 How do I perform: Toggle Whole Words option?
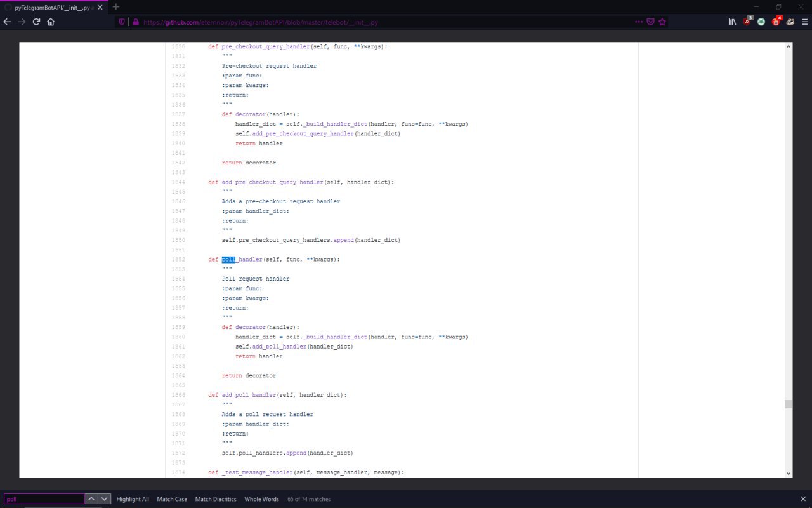click(261, 499)
